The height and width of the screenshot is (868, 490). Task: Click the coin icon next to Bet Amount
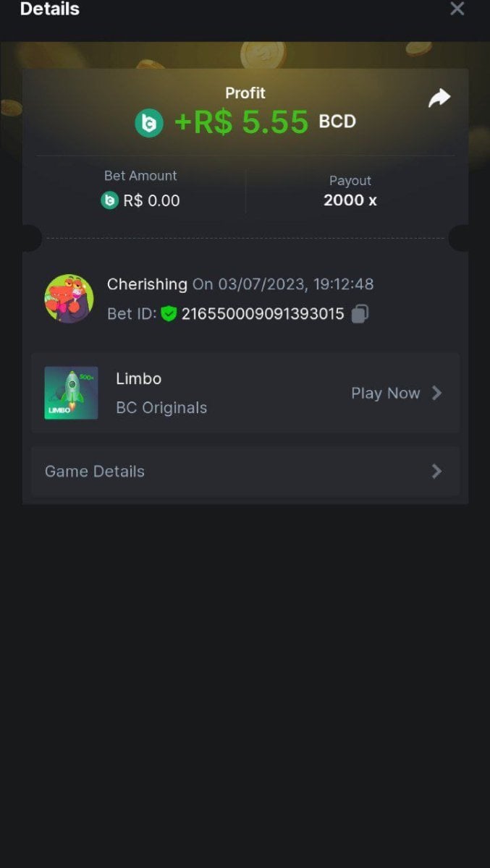point(109,200)
